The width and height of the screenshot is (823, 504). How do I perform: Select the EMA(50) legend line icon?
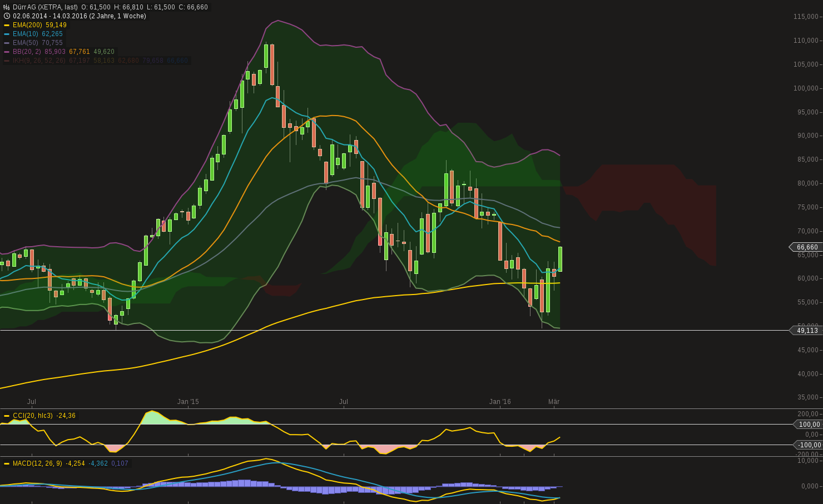tap(7, 42)
